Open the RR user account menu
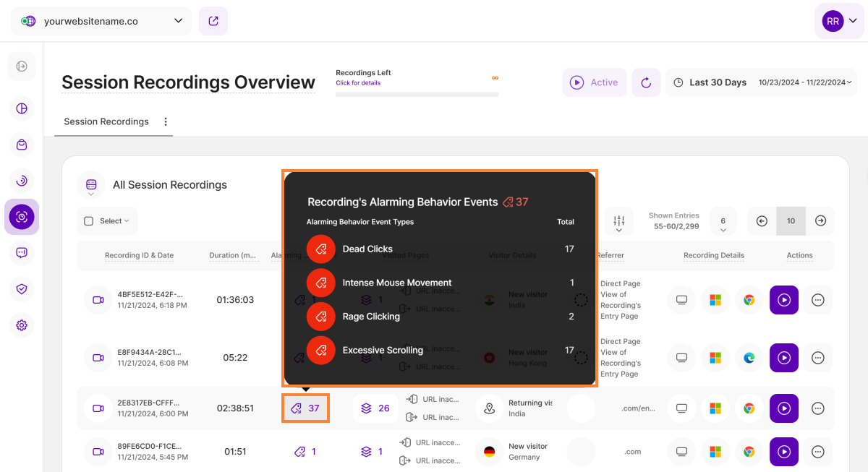 839,21
